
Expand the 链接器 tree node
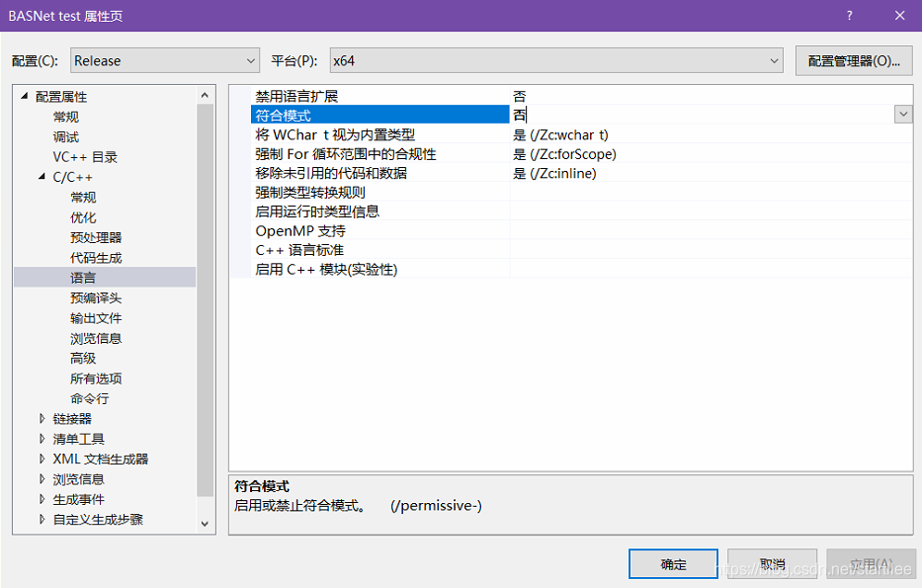pyautogui.click(x=42, y=418)
